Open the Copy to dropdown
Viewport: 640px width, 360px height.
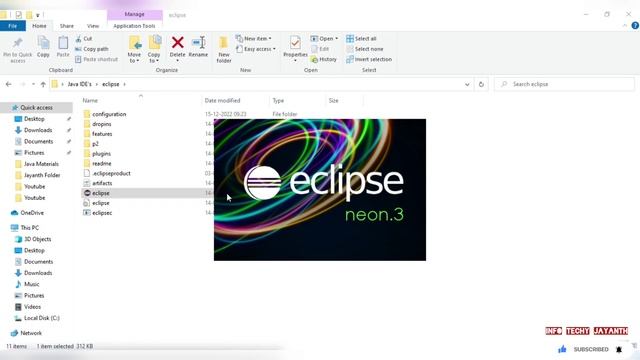pyautogui.click(x=154, y=49)
